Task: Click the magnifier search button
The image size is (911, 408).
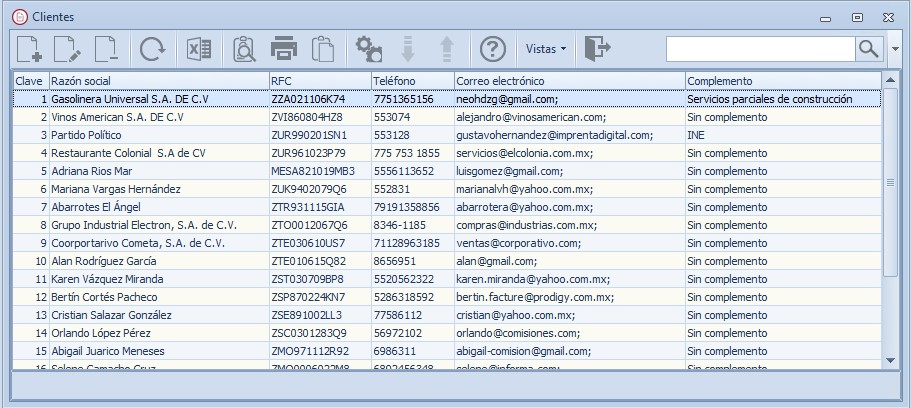Action: coord(869,49)
